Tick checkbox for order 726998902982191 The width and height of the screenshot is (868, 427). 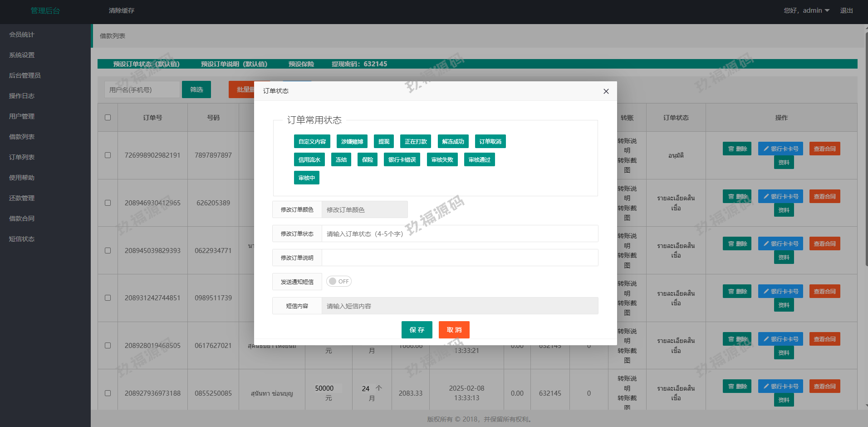tap(108, 155)
